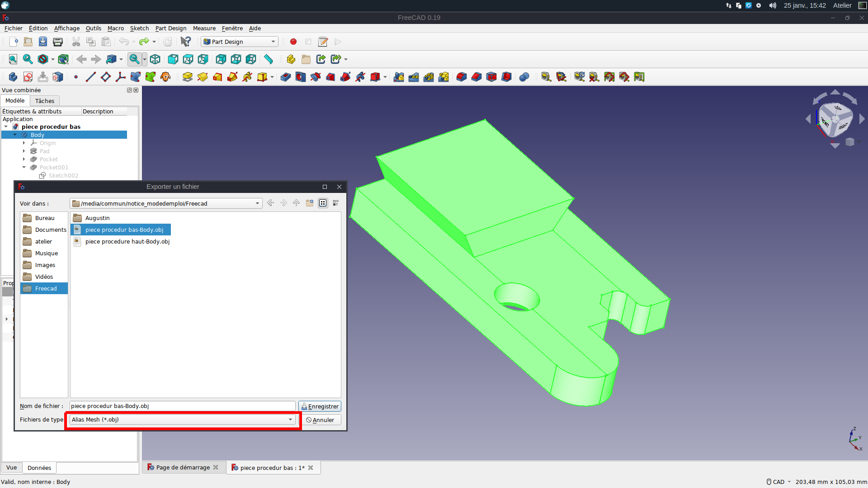The image size is (868, 488).
Task: Click the Revolution feature icon
Action: click(x=203, y=77)
